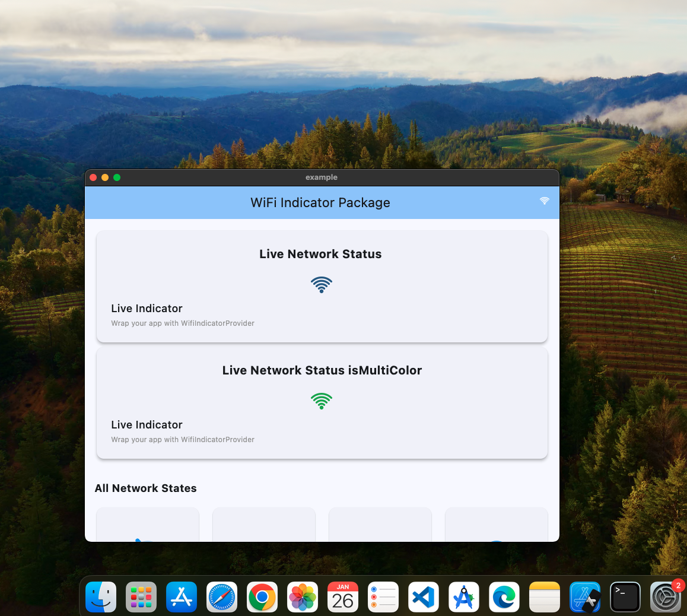Open the Calendar app showing Jan 26
This screenshot has height=616, width=687.
pyautogui.click(x=342, y=596)
